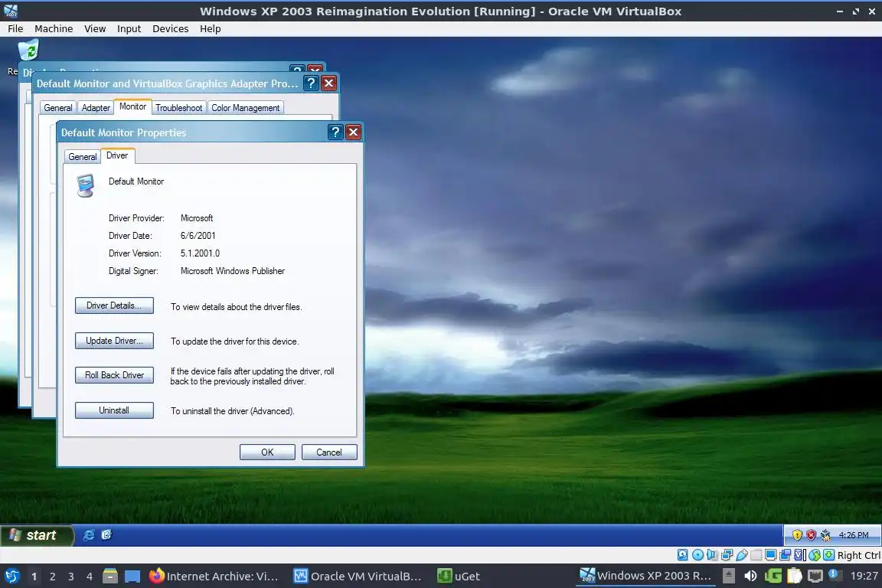
Task: Open the Windows XP start button
Action: [x=37, y=535]
